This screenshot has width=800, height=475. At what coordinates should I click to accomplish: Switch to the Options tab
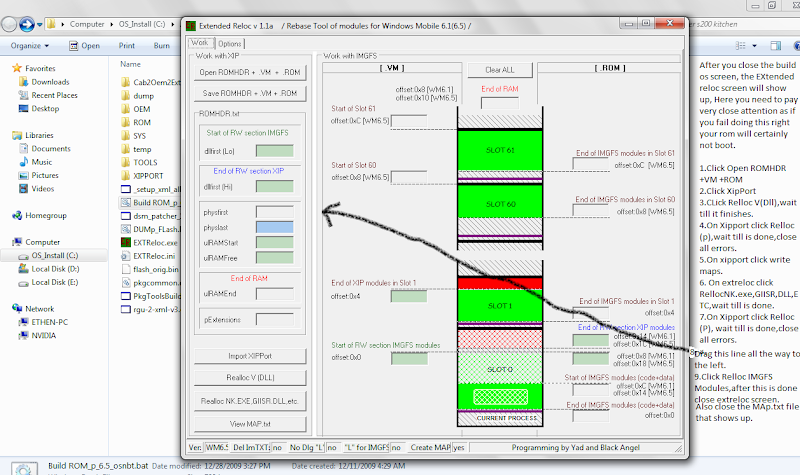230,43
